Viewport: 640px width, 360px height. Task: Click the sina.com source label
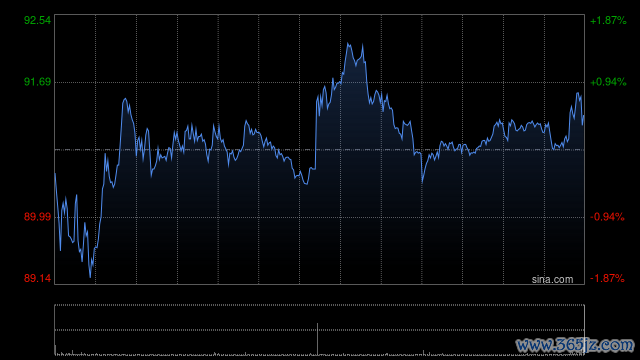coord(552,280)
